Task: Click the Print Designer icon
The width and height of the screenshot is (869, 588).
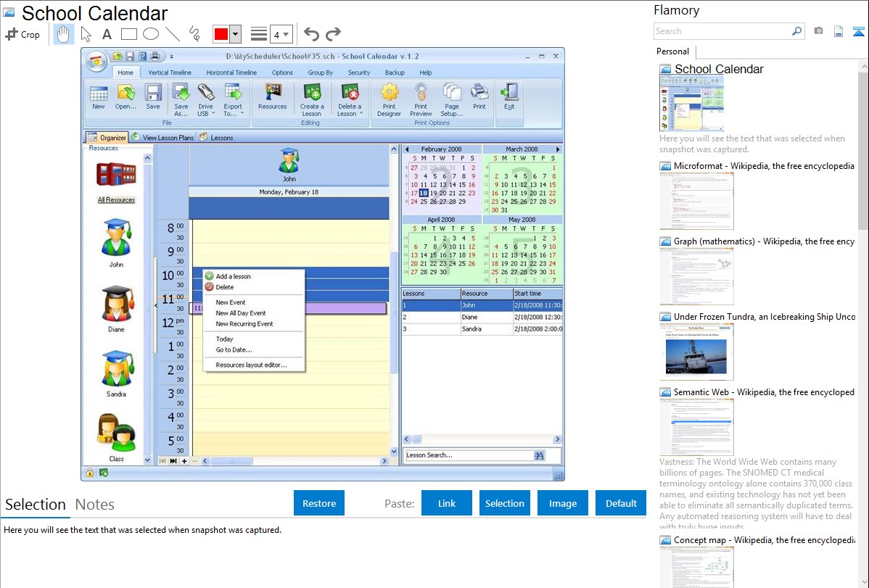Action: click(x=389, y=100)
